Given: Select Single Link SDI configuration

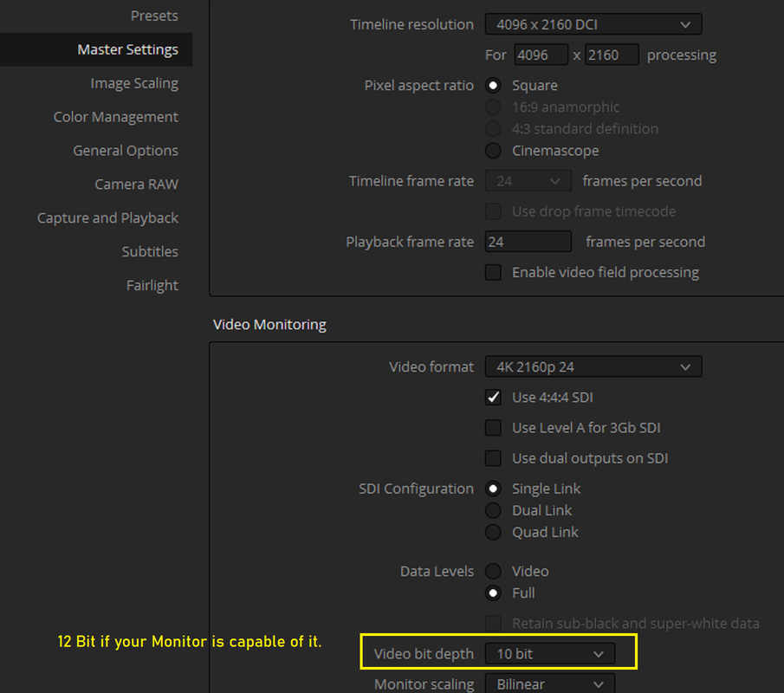Looking at the screenshot, I should click(493, 489).
